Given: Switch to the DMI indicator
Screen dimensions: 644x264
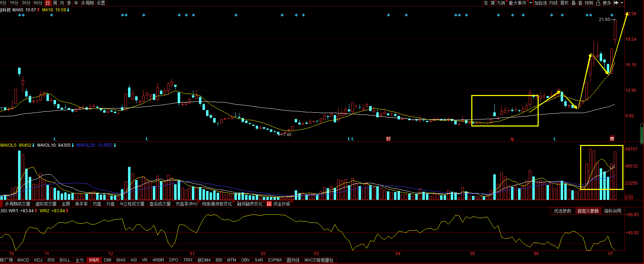Looking at the screenshot, I should pos(108,260).
